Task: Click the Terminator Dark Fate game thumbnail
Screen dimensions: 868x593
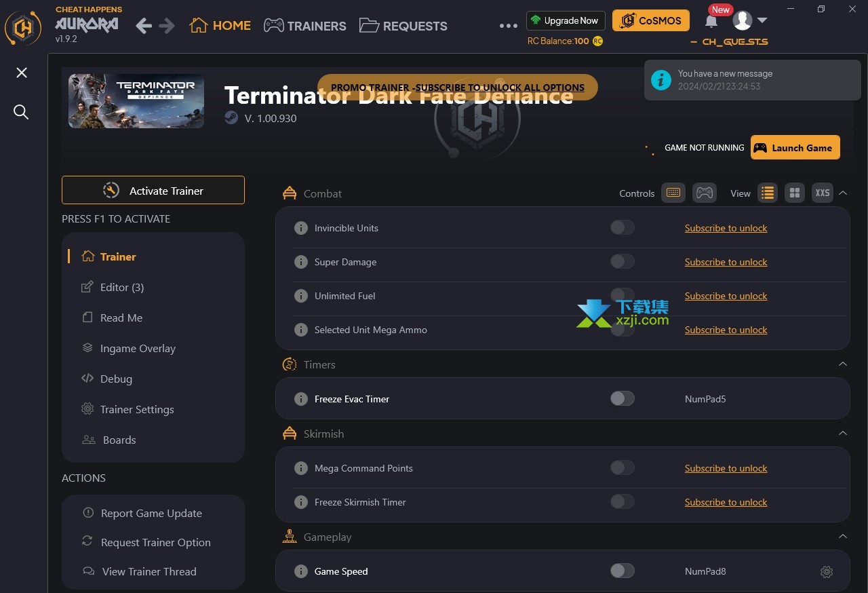Action: click(136, 101)
